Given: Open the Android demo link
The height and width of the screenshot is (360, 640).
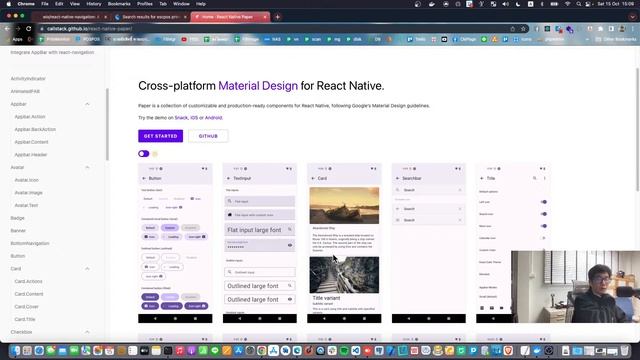Looking at the screenshot, I should [213, 118].
